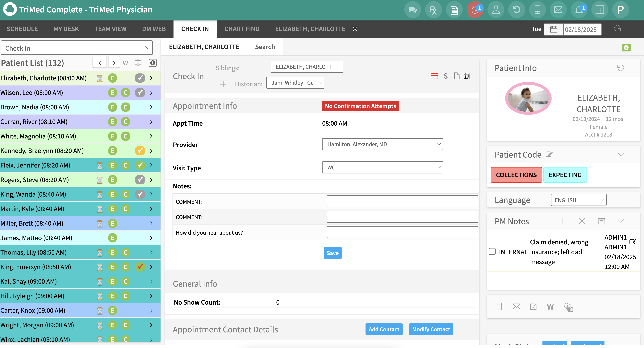Switch to the CHART FIND tab
Screen dimensions: 644x348
pyautogui.click(x=242, y=29)
